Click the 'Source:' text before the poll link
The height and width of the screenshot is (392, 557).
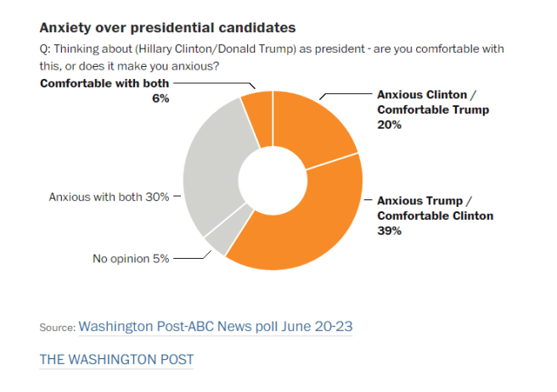[56, 328]
